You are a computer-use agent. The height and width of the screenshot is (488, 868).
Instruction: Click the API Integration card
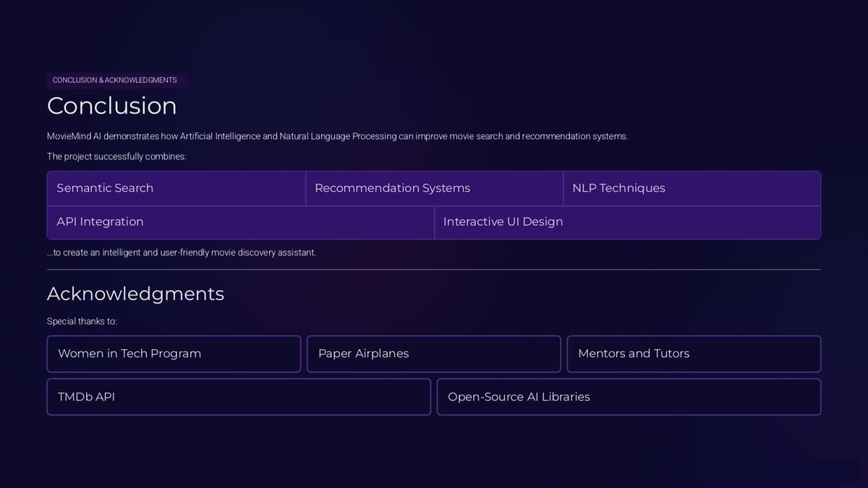(241, 222)
